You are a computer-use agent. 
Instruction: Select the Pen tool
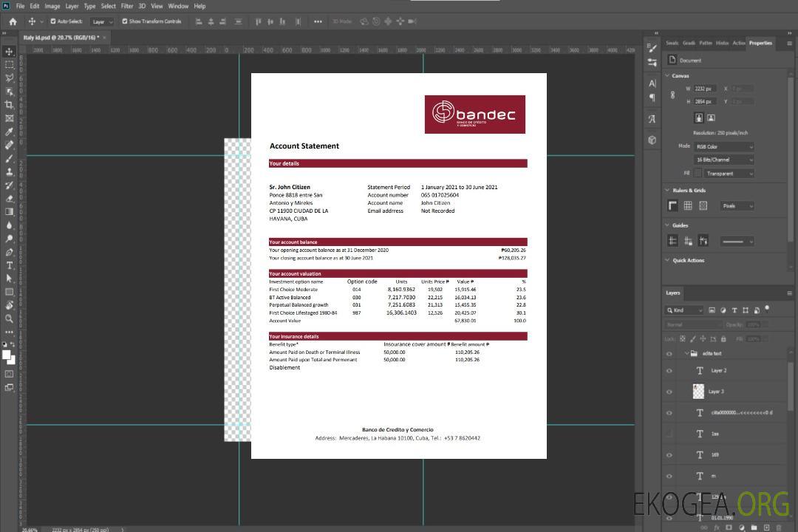click(9, 252)
